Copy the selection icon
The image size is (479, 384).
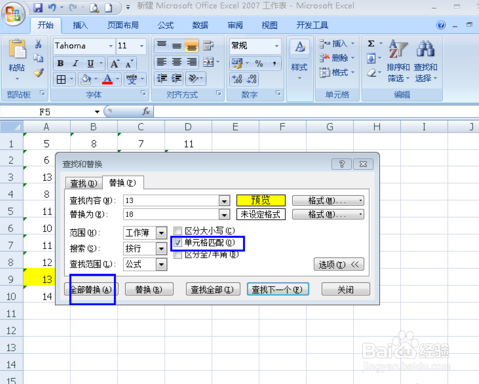click(x=39, y=58)
